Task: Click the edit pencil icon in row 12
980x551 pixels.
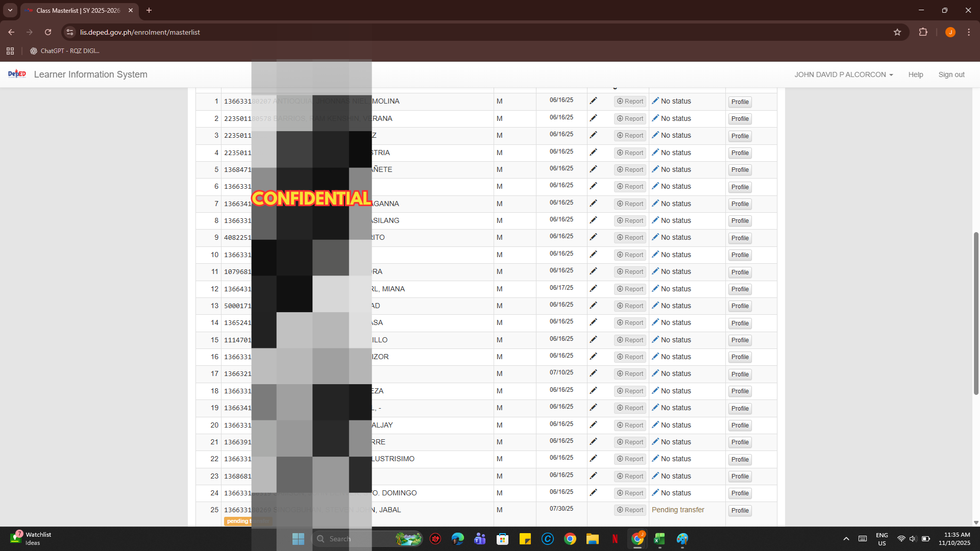Action: coord(593,289)
